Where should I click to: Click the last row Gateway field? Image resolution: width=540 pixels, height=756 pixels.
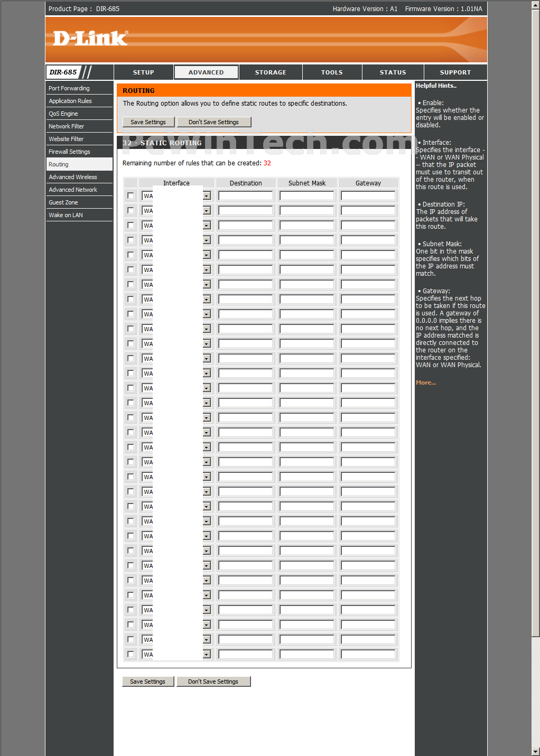(x=368, y=655)
